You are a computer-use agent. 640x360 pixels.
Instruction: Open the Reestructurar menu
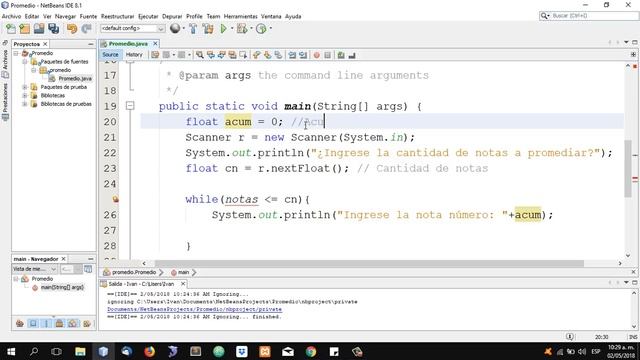118,16
